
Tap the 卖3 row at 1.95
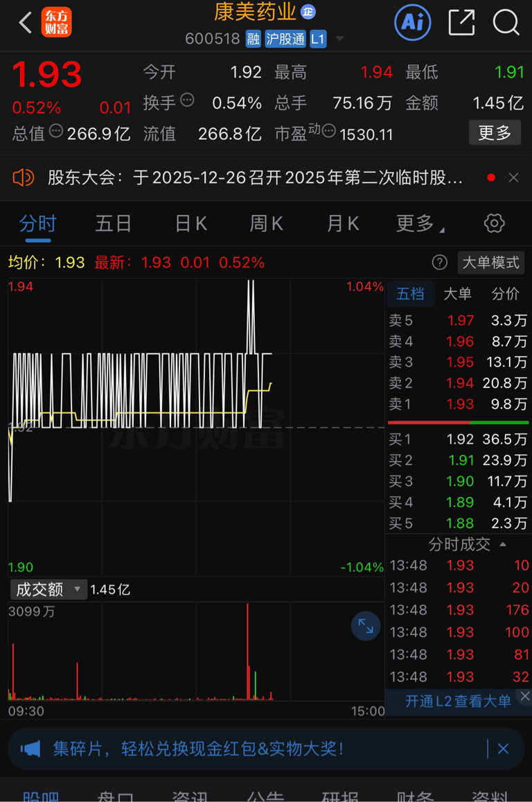coord(458,362)
